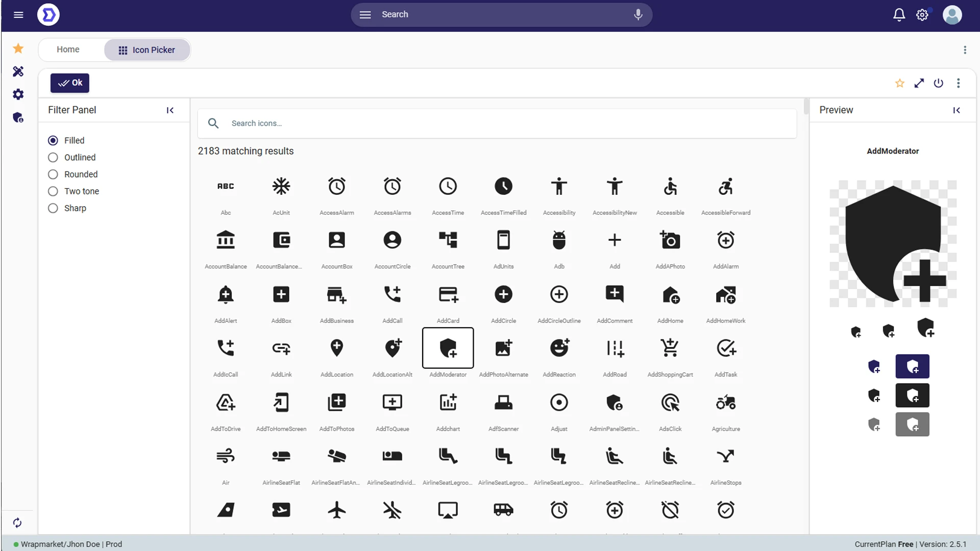Viewport: 980px width, 551px height.
Task: Select the Filled style radio button
Action: [53, 140]
